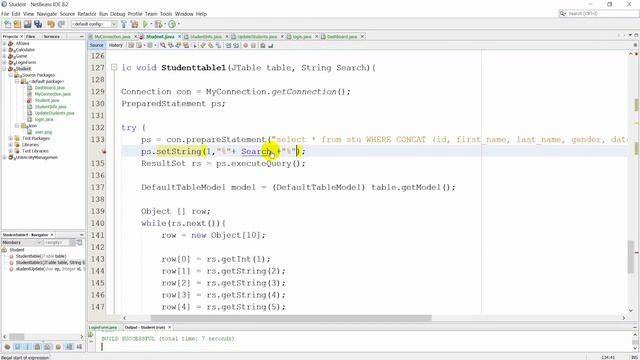Click the Debug Project toolbar icon
Image resolution: width=640 pixels, height=360 pixels.
pyautogui.click(x=158, y=24)
